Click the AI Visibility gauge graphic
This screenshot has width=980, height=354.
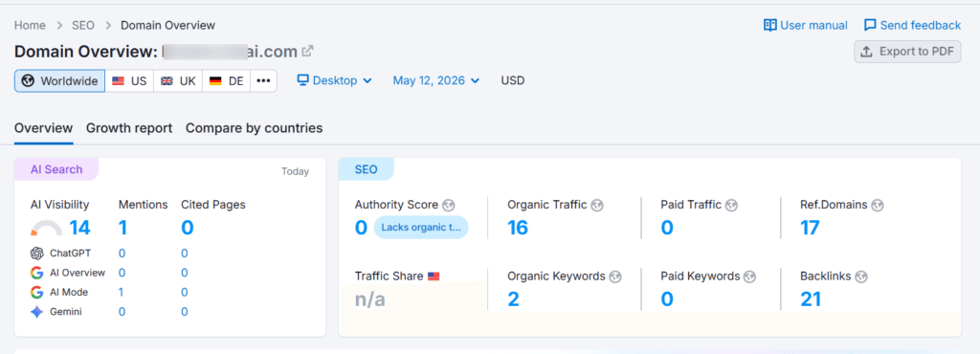click(46, 229)
